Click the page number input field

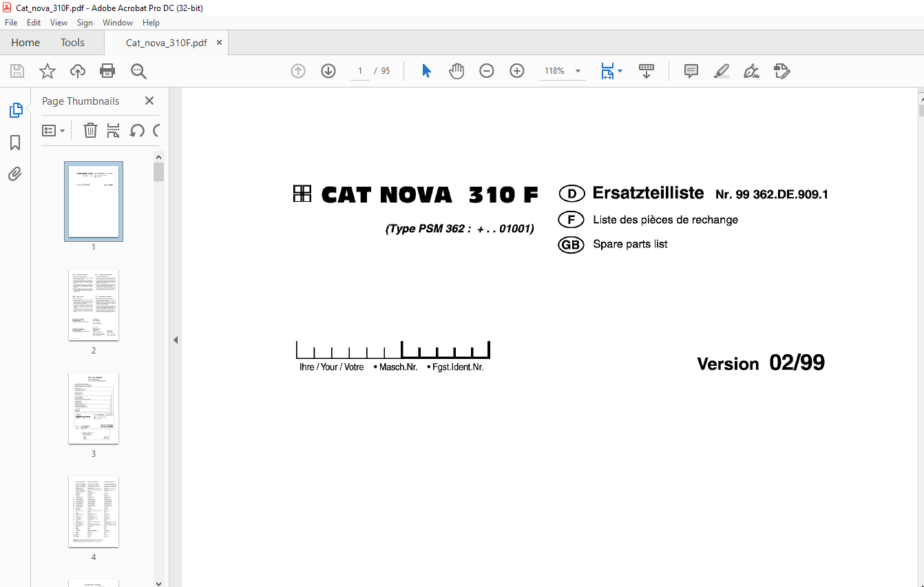360,71
